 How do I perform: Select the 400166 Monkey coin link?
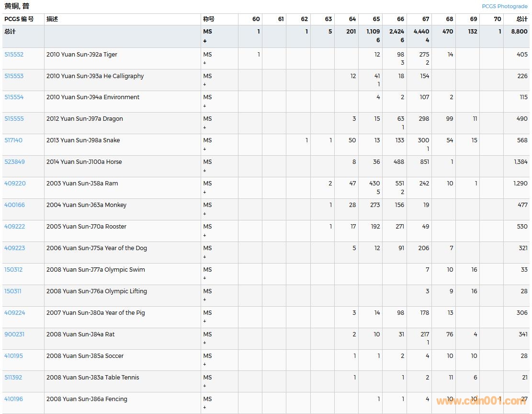pyautogui.click(x=14, y=205)
